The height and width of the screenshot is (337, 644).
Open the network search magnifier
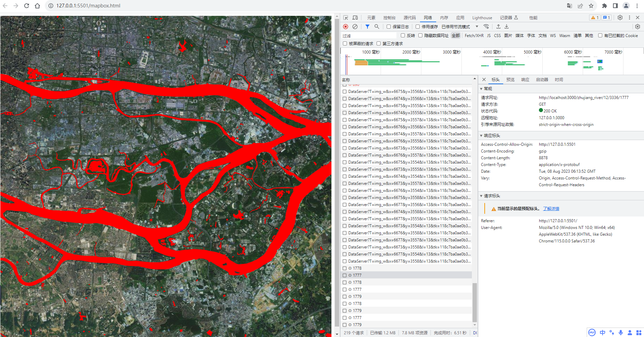[377, 27]
